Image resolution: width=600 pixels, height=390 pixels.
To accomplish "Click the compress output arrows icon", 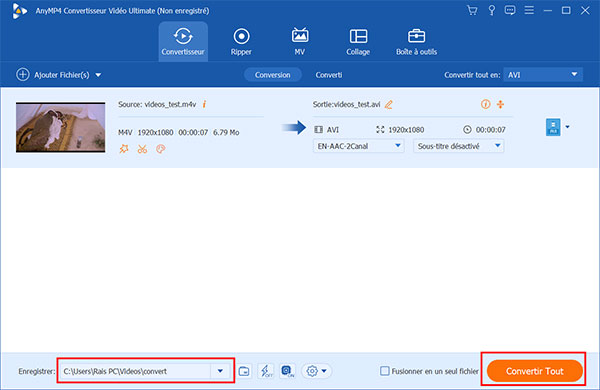I will click(x=501, y=104).
